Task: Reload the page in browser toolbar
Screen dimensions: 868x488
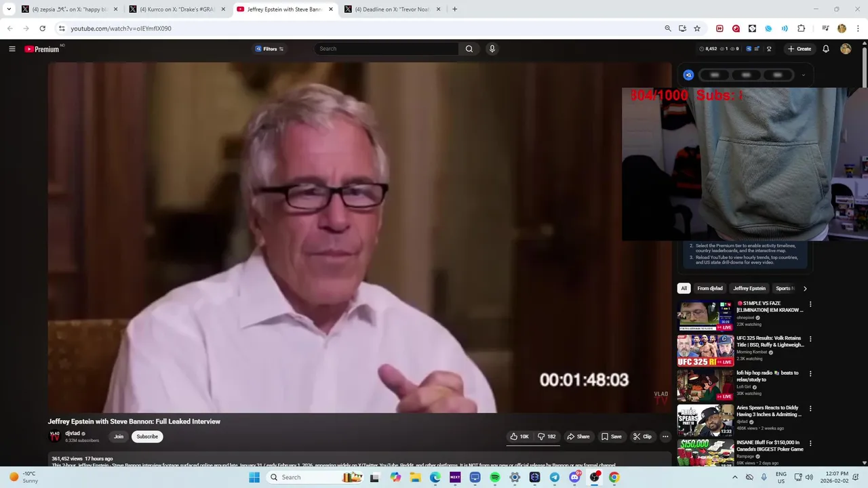Action: pyautogui.click(x=42, y=28)
